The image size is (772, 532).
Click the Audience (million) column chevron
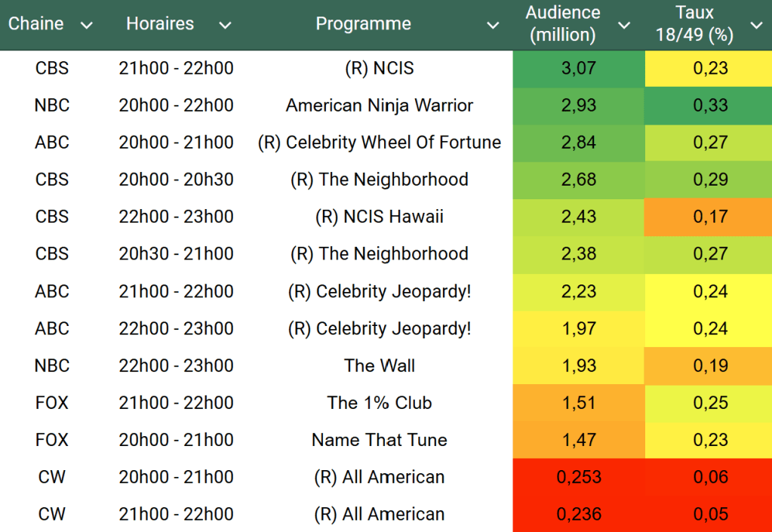tap(624, 26)
